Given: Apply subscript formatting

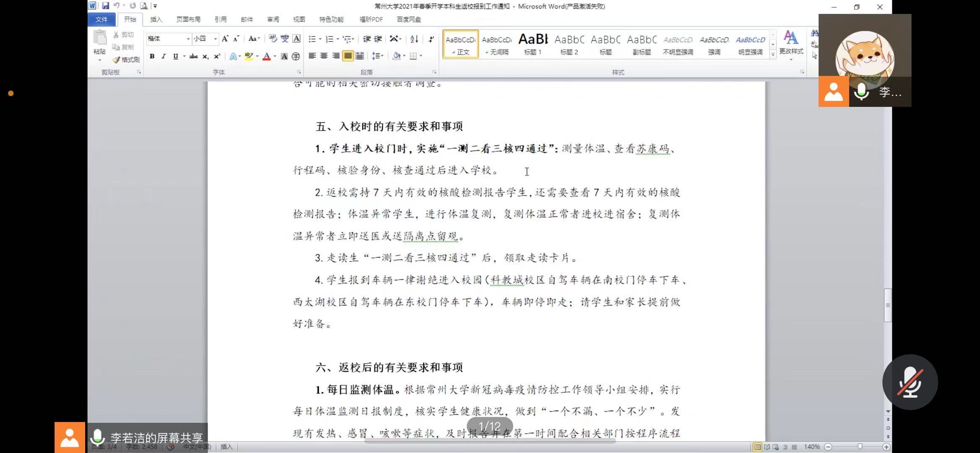Looking at the screenshot, I should click(x=205, y=56).
